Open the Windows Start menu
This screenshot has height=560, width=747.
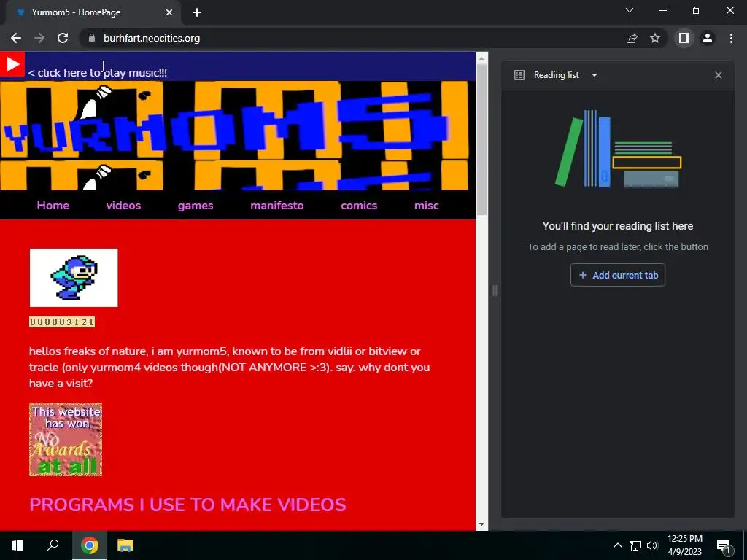pos(18,545)
